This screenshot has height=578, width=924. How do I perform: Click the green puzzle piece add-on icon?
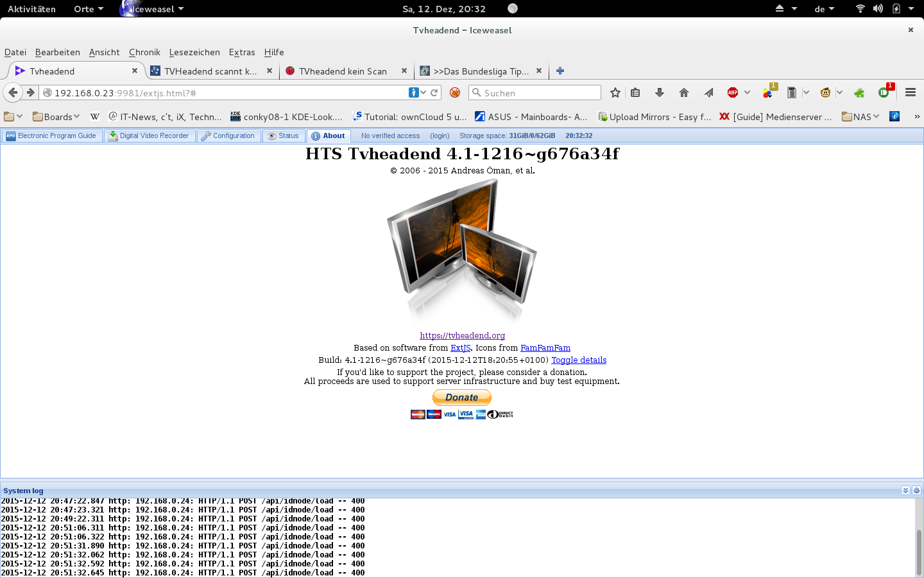click(x=859, y=92)
